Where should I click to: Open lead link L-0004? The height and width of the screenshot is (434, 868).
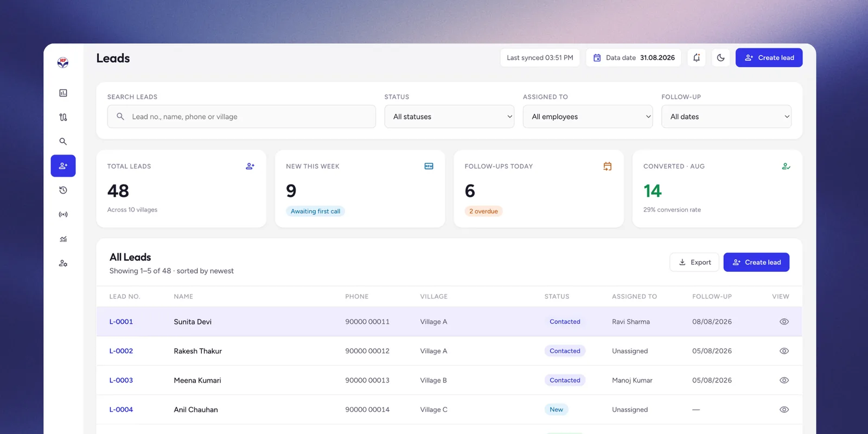[x=121, y=410]
